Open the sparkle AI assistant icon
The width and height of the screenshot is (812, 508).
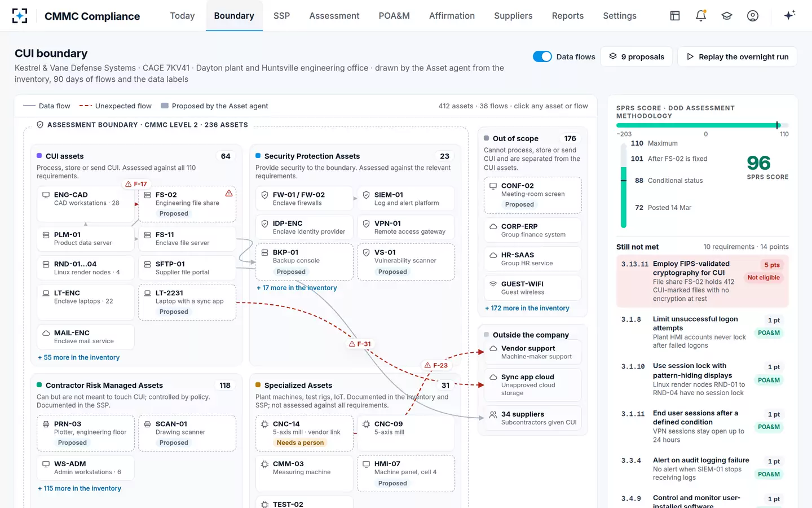click(789, 15)
